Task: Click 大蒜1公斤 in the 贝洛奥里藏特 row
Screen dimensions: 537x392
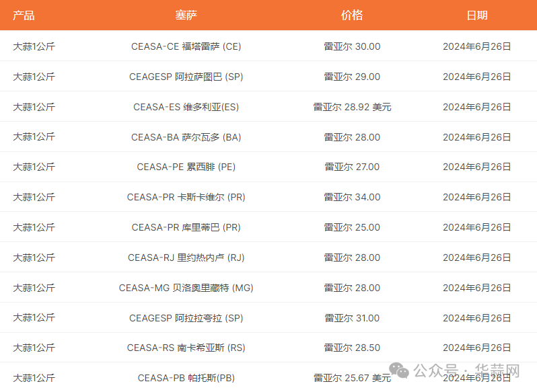Action: (34, 288)
